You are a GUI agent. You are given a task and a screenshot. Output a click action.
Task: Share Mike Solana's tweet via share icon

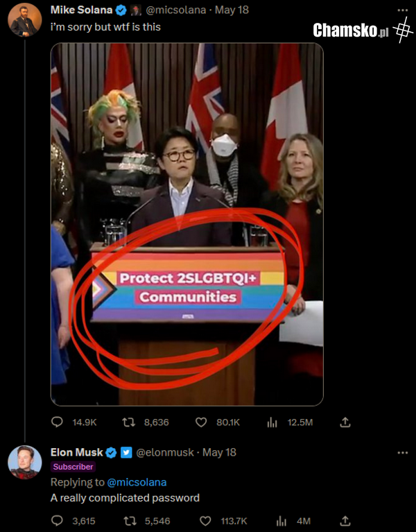coord(345,422)
